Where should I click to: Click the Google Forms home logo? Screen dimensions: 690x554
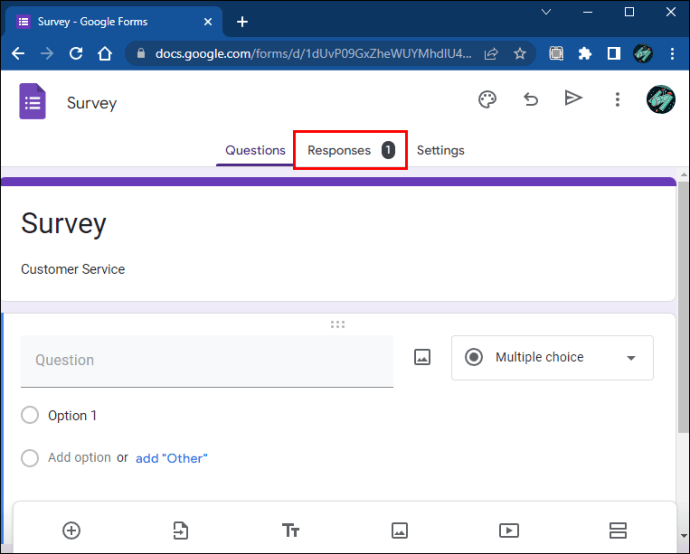click(x=33, y=102)
